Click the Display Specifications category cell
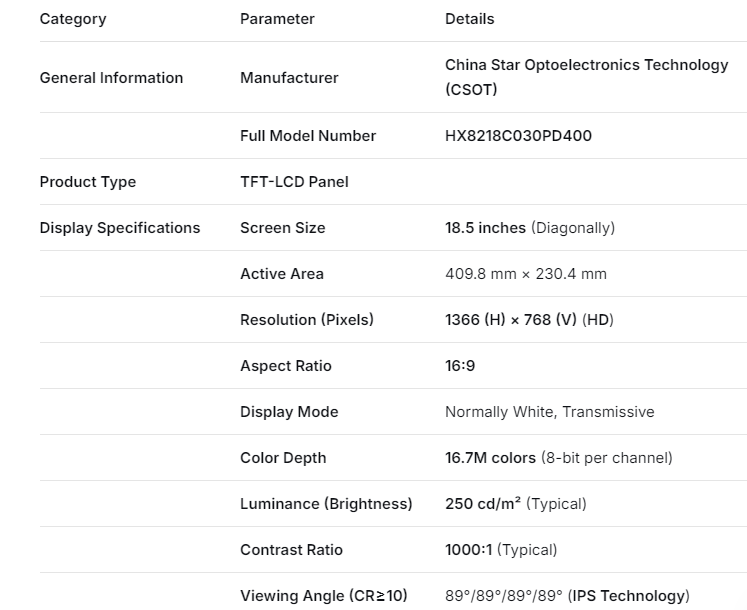Image resolution: width=747 pixels, height=610 pixels. (x=119, y=228)
